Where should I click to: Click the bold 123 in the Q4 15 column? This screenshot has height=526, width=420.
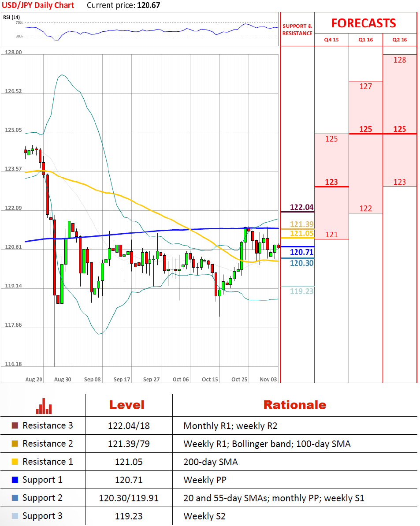tap(331, 182)
